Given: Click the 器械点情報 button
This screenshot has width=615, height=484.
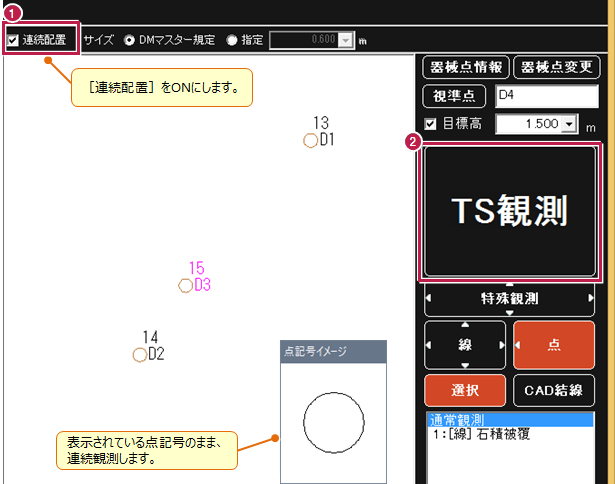Looking at the screenshot, I should pyautogui.click(x=466, y=67).
